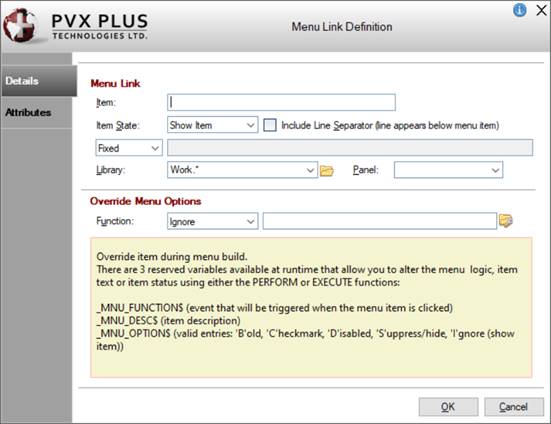Click the Cancel button
The height and width of the screenshot is (424, 551).
[513, 407]
